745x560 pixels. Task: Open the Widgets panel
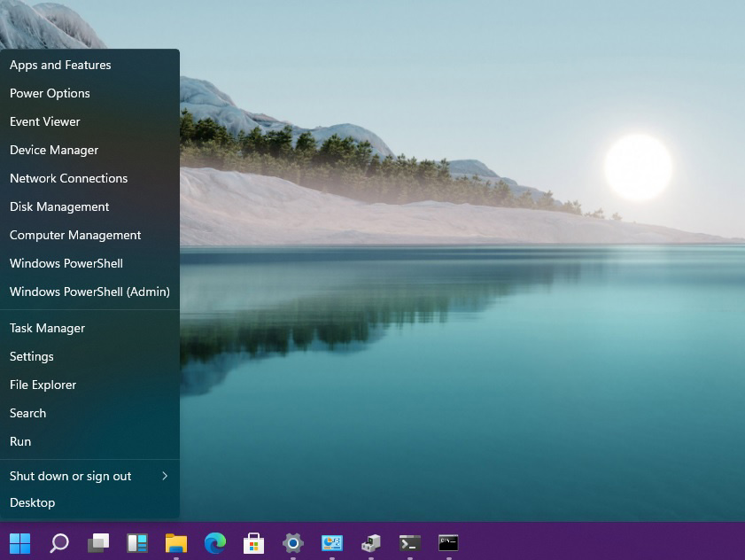point(136,543)
